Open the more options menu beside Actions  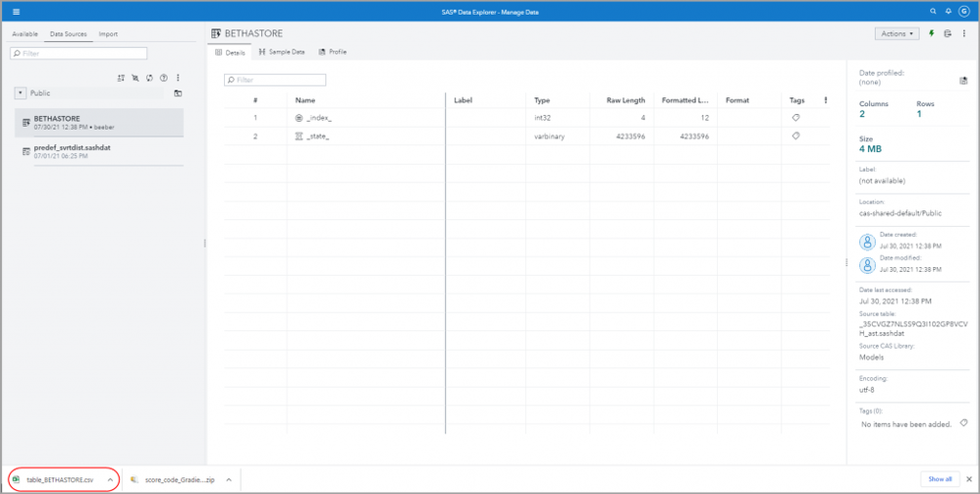[x=962, y=33]
